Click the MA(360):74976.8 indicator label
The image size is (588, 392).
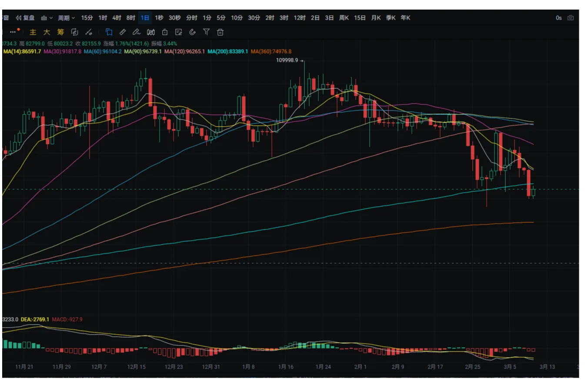click(271, 51)
